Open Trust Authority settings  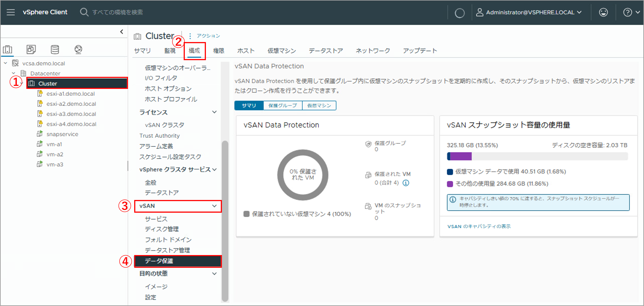click(x=160, y=136)
